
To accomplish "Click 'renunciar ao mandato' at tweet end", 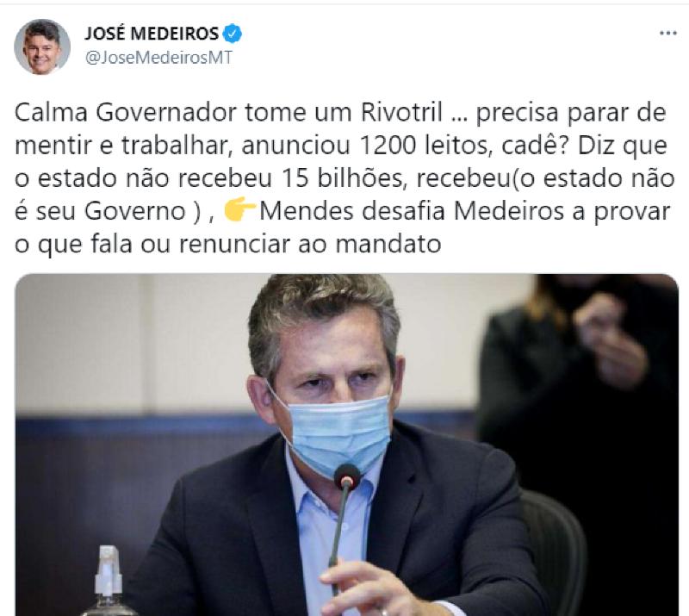I will coord(310,245).
